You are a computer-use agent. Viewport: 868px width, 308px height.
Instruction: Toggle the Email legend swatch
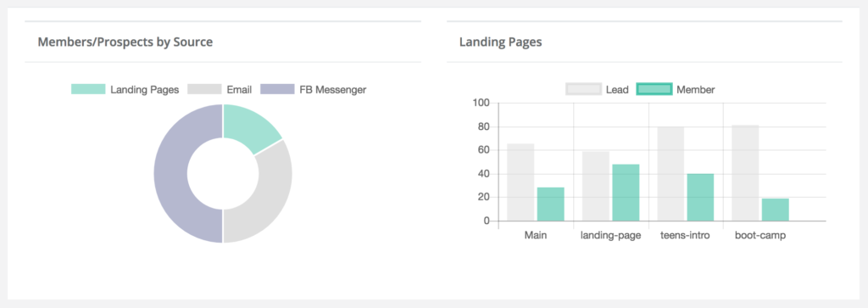pos(205,89)
